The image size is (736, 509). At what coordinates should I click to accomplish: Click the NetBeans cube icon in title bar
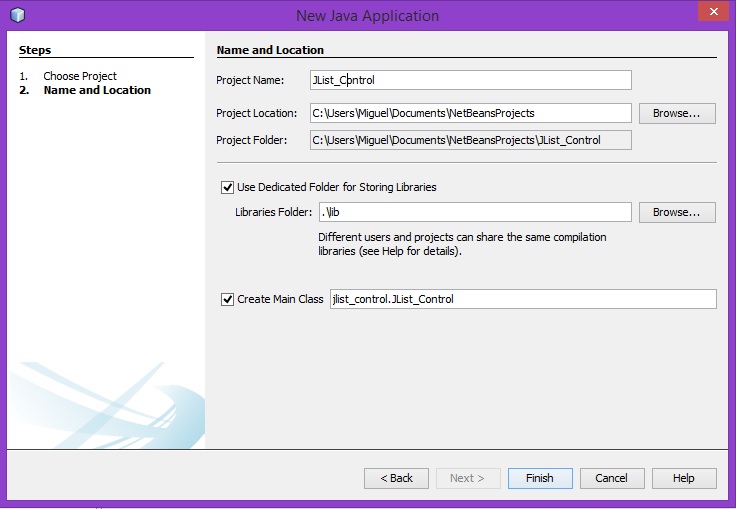(17, 15)
